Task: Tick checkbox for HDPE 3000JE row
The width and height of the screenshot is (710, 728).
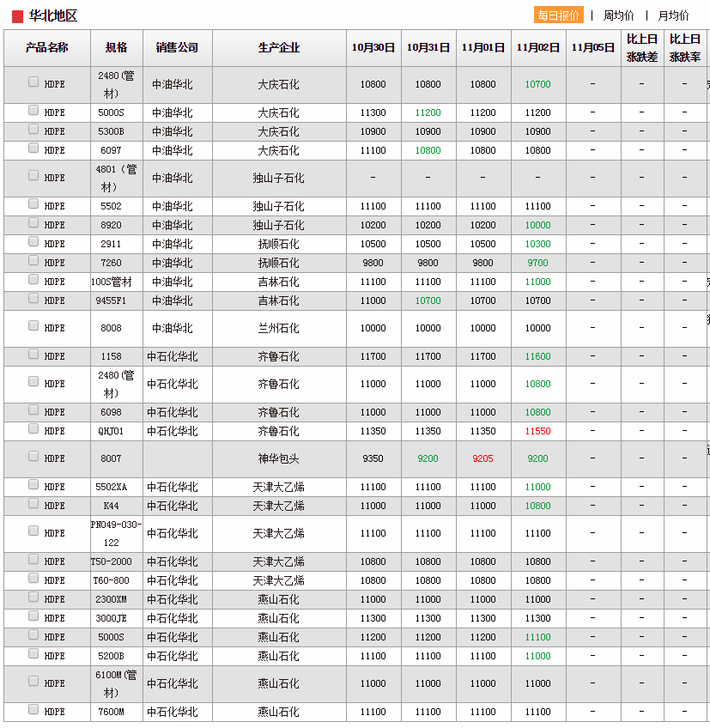Action: (33, 616)
